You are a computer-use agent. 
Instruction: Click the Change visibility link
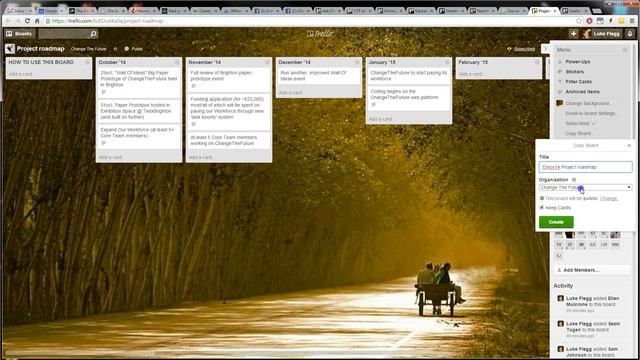coord(609,198)
